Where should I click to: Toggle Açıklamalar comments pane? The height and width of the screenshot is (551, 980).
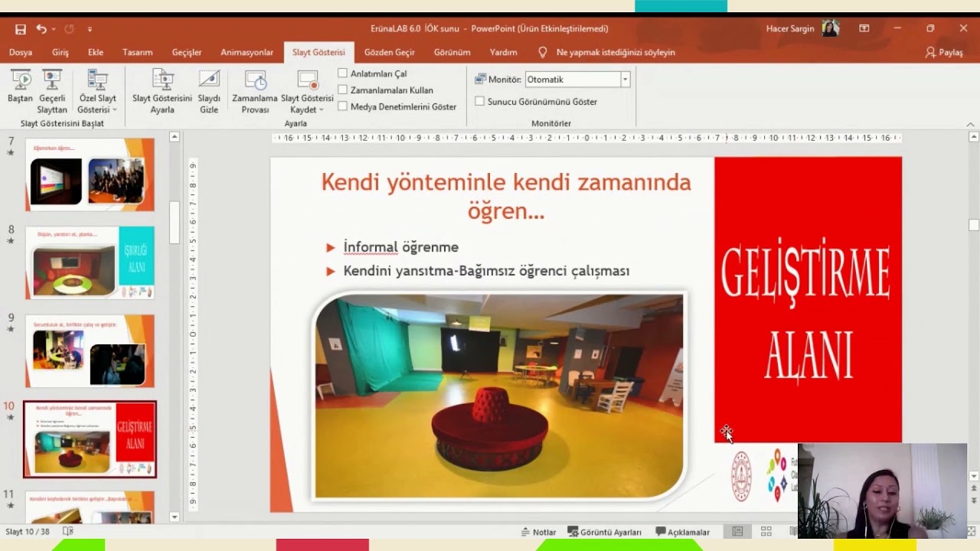coord(683,532)
